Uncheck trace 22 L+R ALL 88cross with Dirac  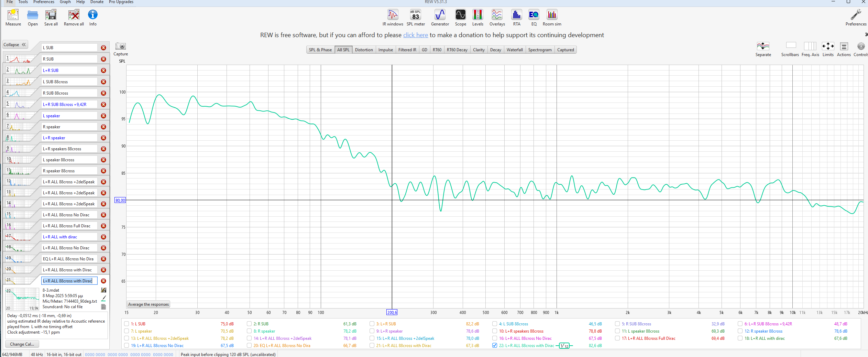[x=495, y=346]
